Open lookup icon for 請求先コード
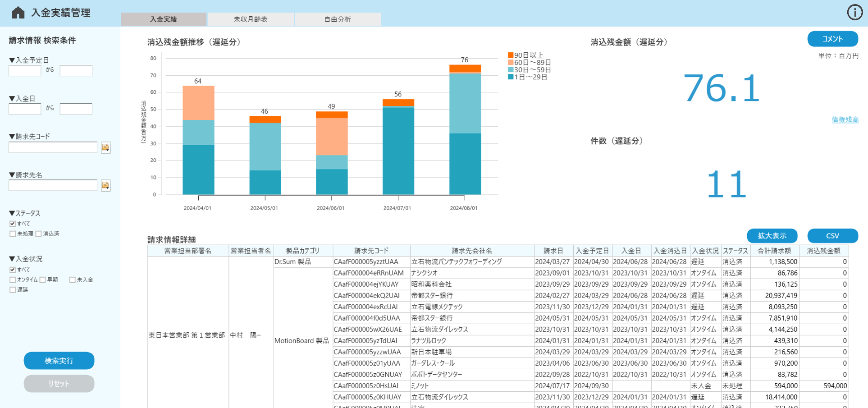This screenshot has width=868, height=408. pyautogui.click(x=105, y=147)
